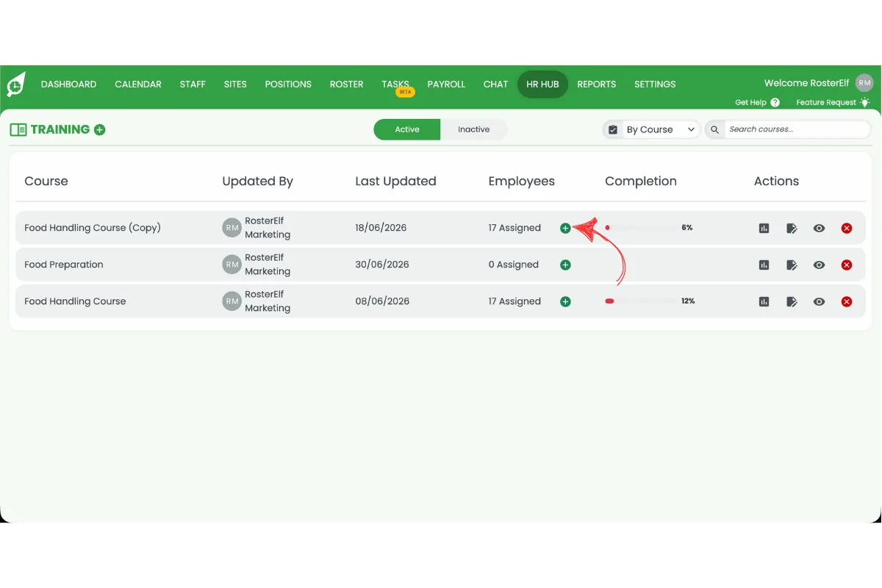Click the Updated By column header

(x=258, y=182)
